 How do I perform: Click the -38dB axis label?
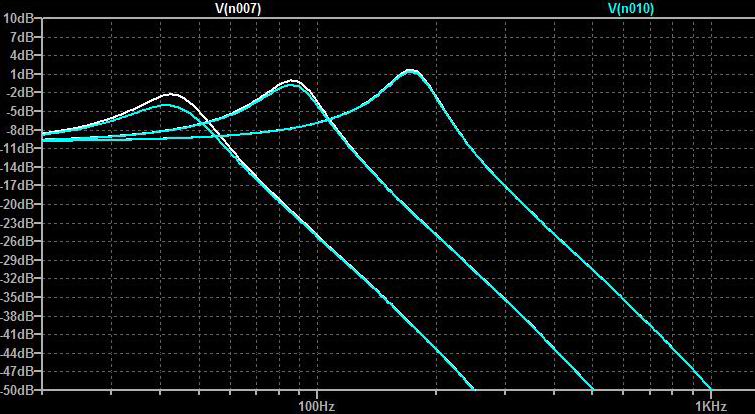18,316
